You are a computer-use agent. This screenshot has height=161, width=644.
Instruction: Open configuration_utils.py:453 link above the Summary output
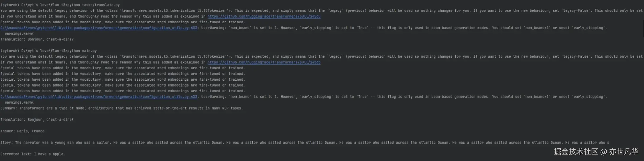(x=99, y=97)
